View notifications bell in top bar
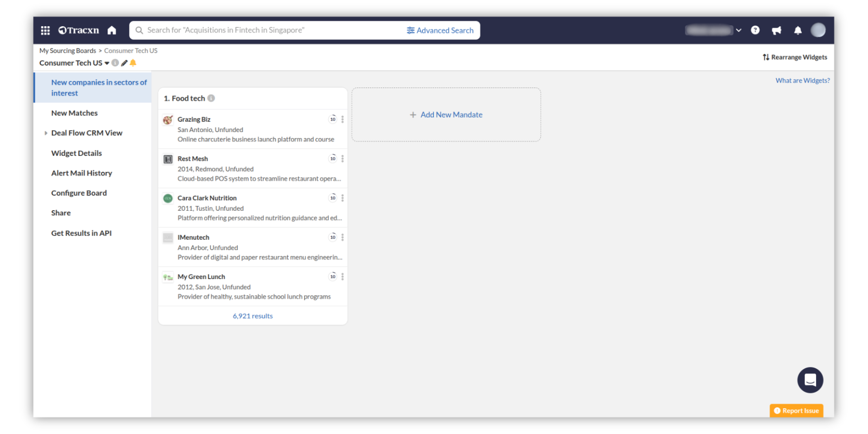The height and width of the screenshot is (434, 868). click(798, 30)
